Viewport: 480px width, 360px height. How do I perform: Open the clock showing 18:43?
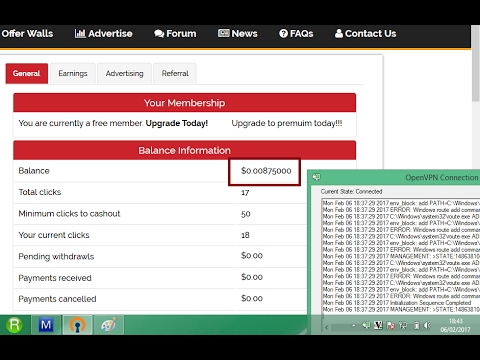[x=455, y=325]
